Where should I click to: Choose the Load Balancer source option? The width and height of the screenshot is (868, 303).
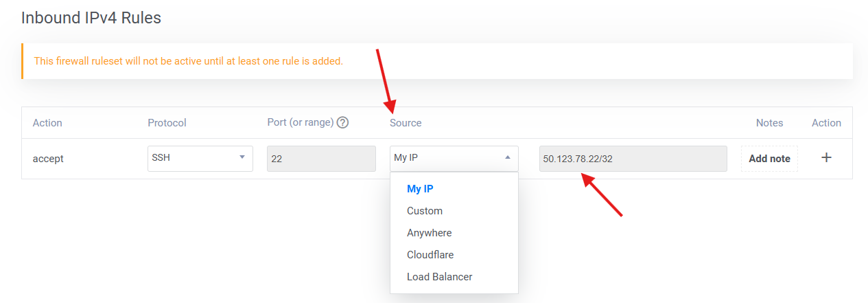pos(439,277)
